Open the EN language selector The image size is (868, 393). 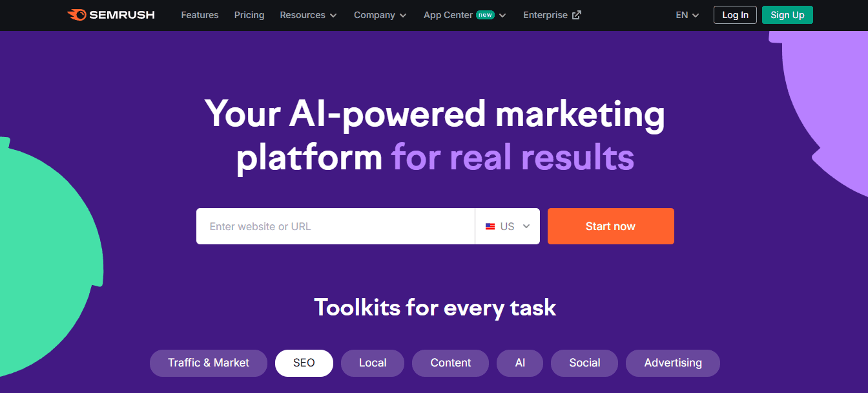pyautogui.click(x=687, y=15)
